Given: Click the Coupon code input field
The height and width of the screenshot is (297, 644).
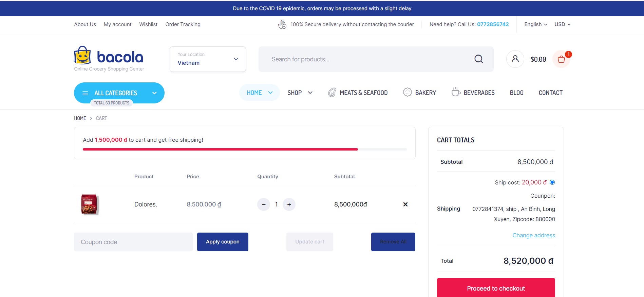Looking at the screenshot, I should click(133, 242).
